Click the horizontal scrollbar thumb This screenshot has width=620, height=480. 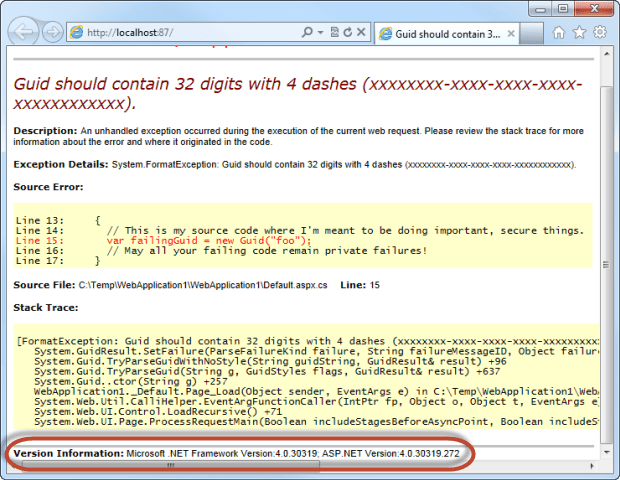[x=171, y=465]
